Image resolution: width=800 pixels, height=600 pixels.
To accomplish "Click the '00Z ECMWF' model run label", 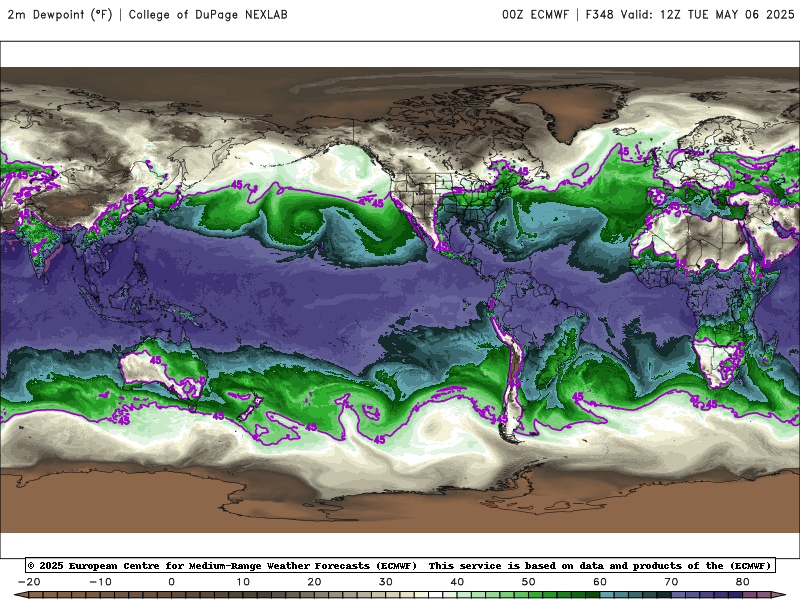I will pos(535,15).
